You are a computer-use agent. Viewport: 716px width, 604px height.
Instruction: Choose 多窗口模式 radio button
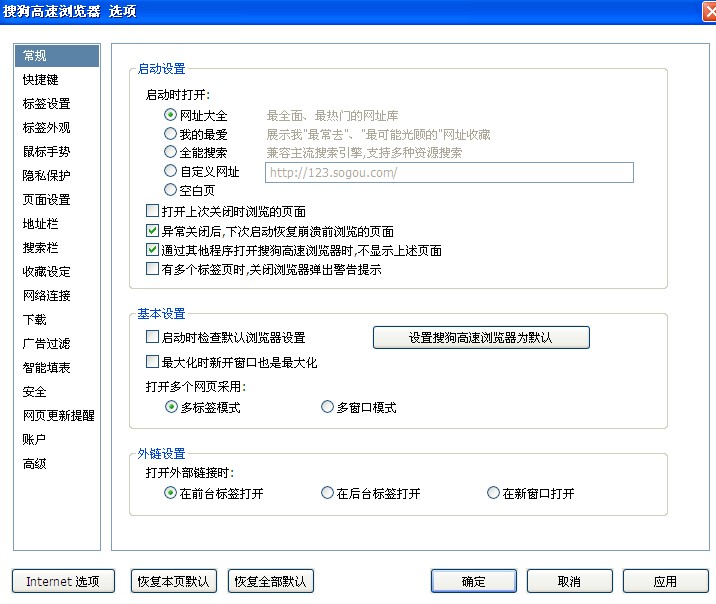pos(327,407)
